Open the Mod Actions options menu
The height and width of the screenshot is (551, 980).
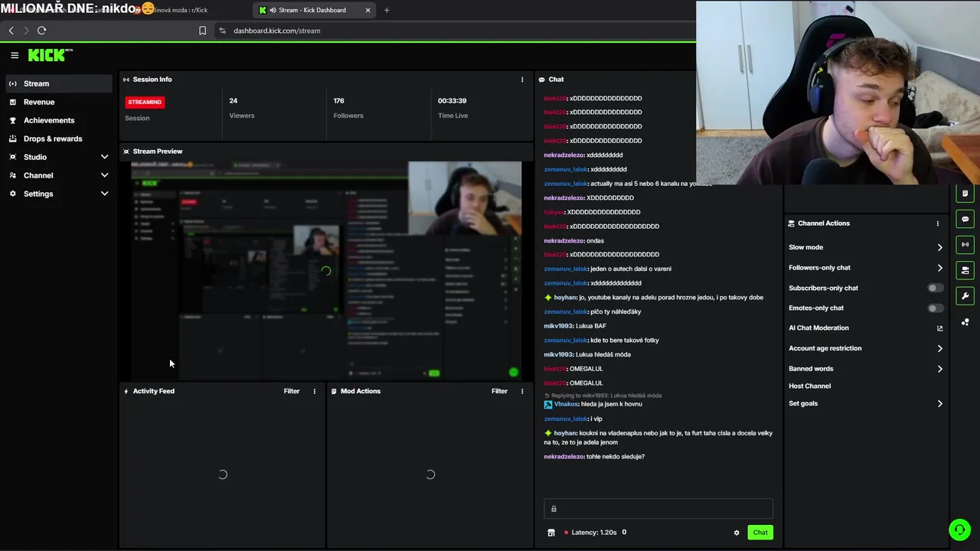coord(522,391)
